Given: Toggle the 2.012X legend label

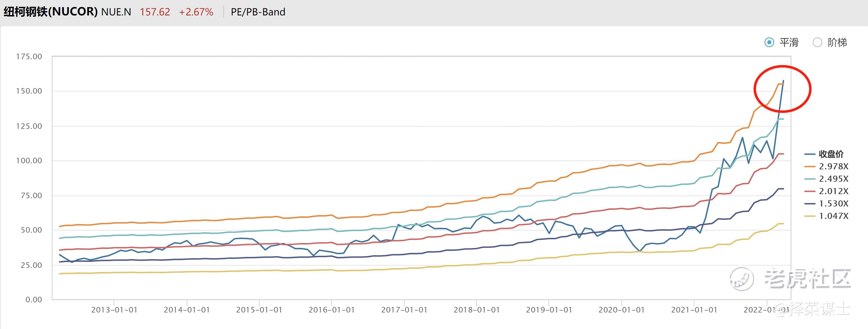Looking at the screenshot, I should click(833, 191).
